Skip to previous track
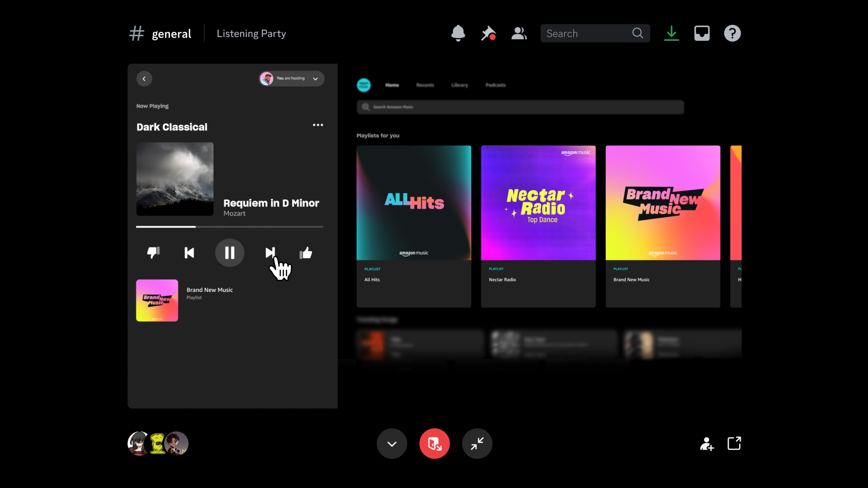 pyautogui.click(x=189, y=253)
